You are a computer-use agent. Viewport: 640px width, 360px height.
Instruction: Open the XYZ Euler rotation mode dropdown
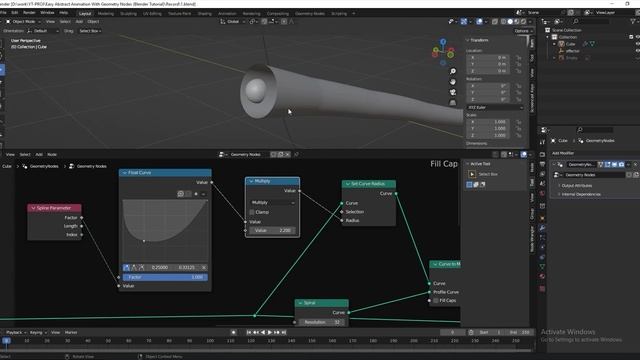click(495, 107)
